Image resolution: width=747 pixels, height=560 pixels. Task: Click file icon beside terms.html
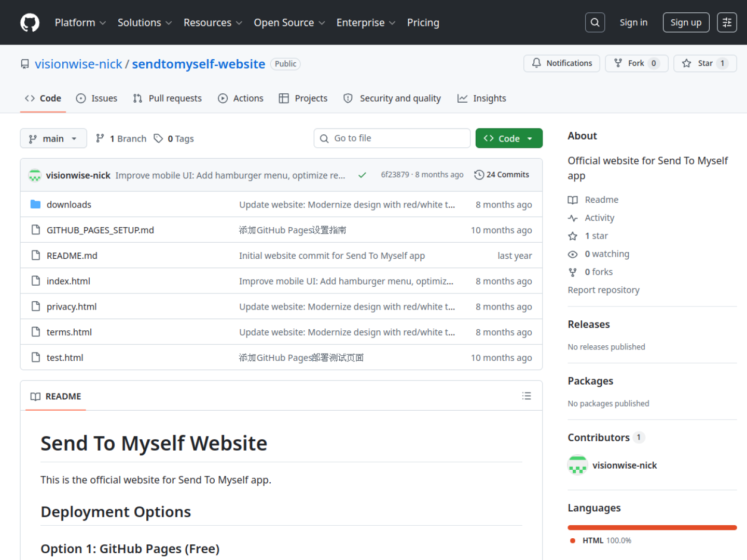pyautogui.click(x=35, y=331)
